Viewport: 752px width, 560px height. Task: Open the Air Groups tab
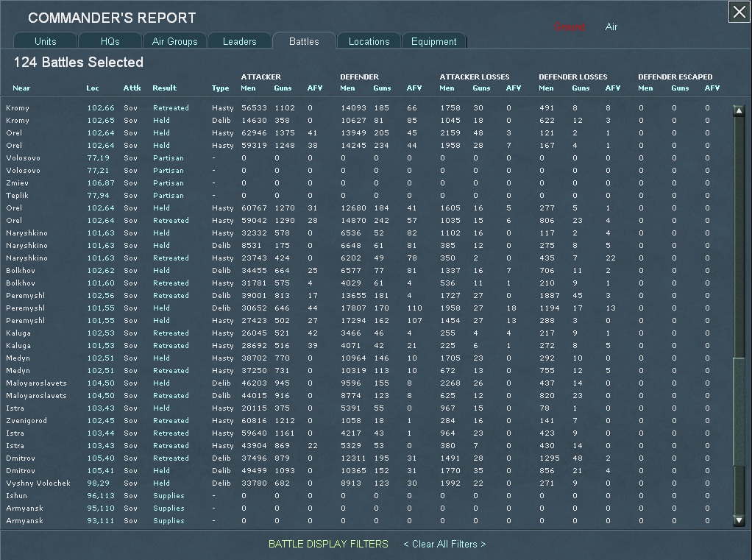coord(175,41)
